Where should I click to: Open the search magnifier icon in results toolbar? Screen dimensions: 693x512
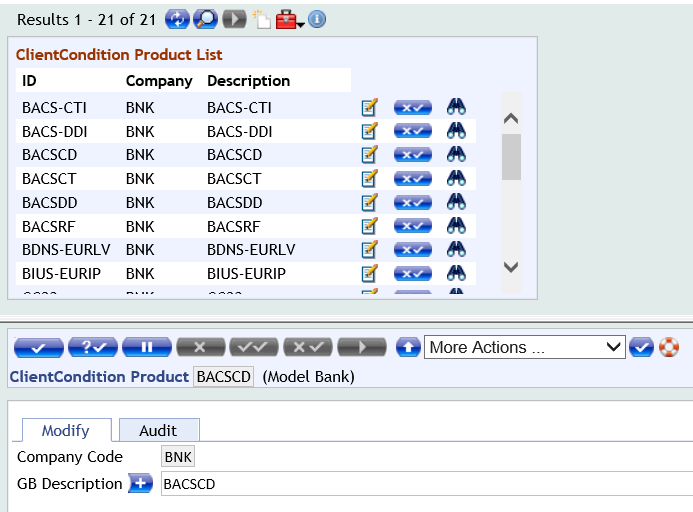tap(205, 19)
